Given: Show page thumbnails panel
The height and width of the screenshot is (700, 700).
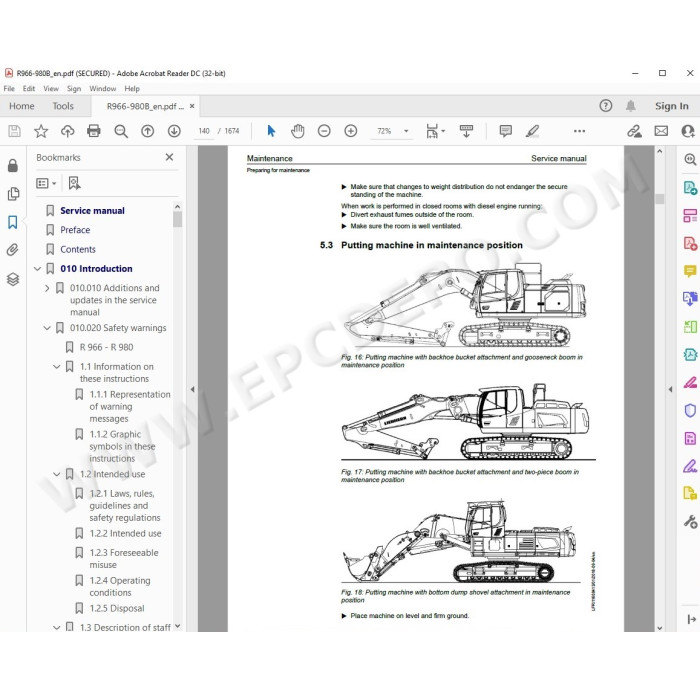Looking at the screenshot, I should tap(13, 193).
